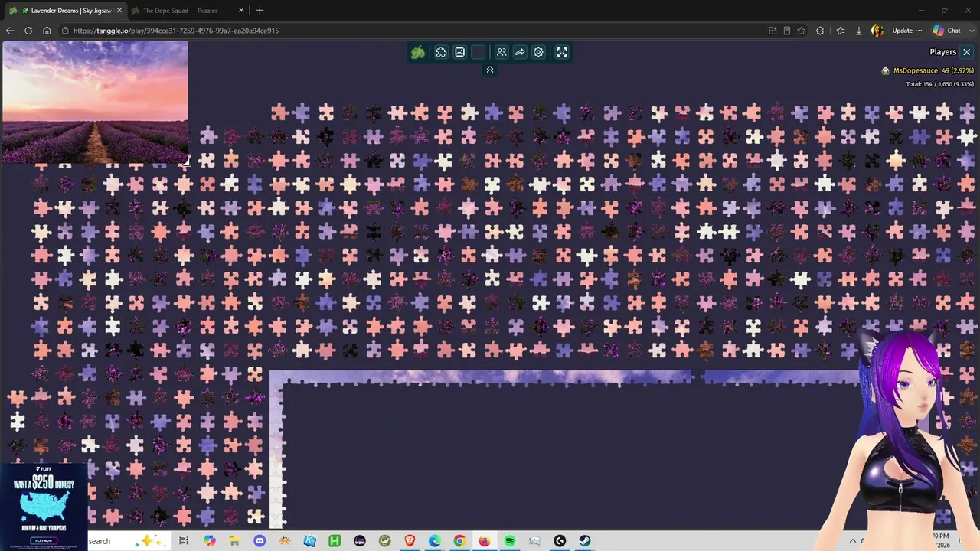Open Spotify from the taskbar
Viewport: 980px width, 551px height.
(510, 541)
